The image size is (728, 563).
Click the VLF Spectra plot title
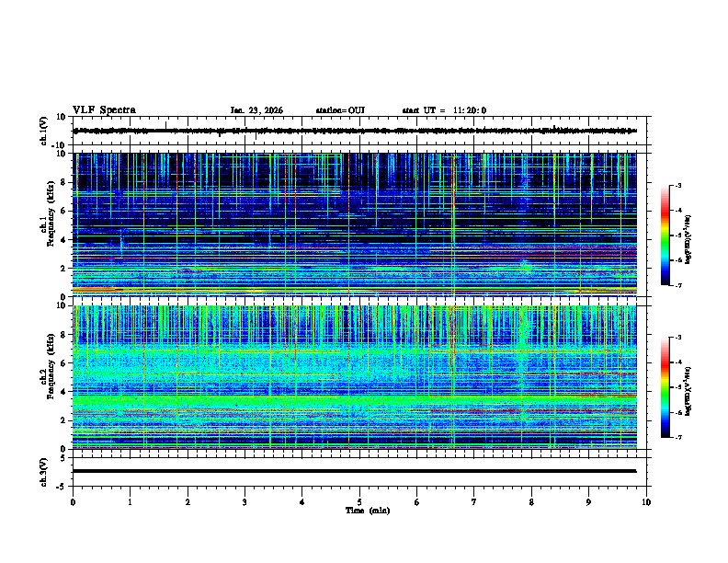[x=104, y=110]
